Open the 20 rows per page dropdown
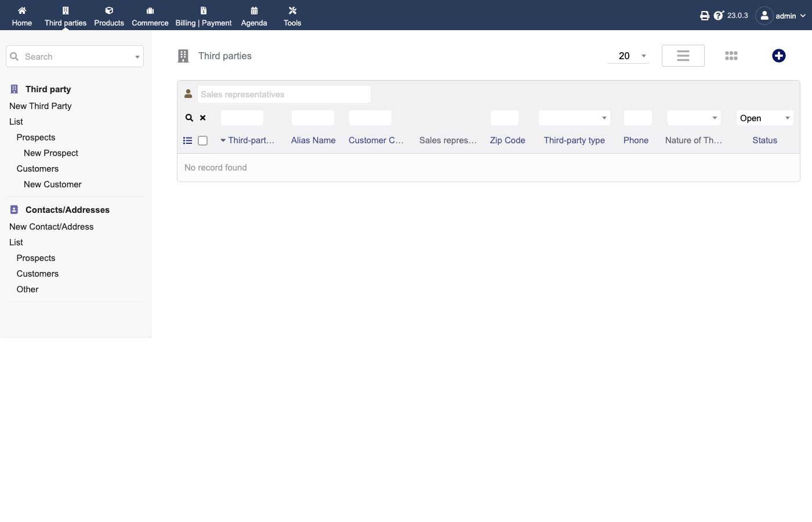This screenshot has width=812, height=522. click(x=629, y=56)
